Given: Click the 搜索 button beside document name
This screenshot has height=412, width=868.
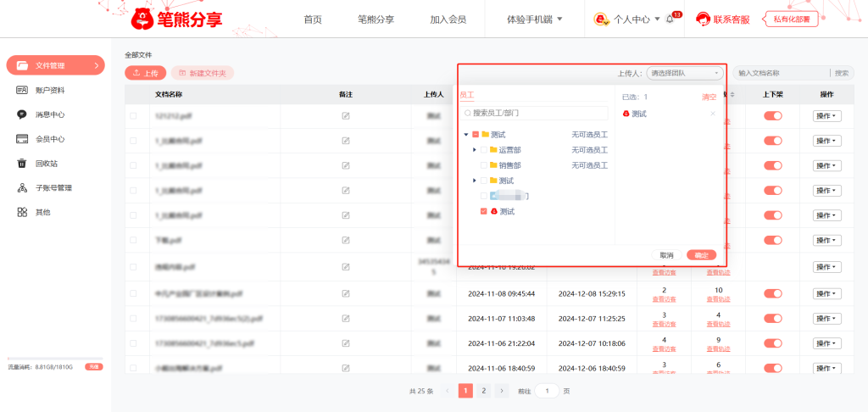Looking at the screenshot, I should 842,73.
